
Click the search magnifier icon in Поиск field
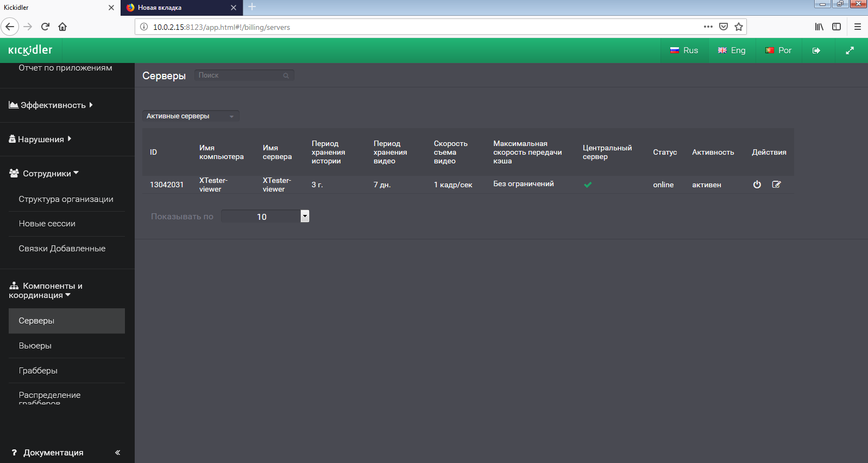286,75
